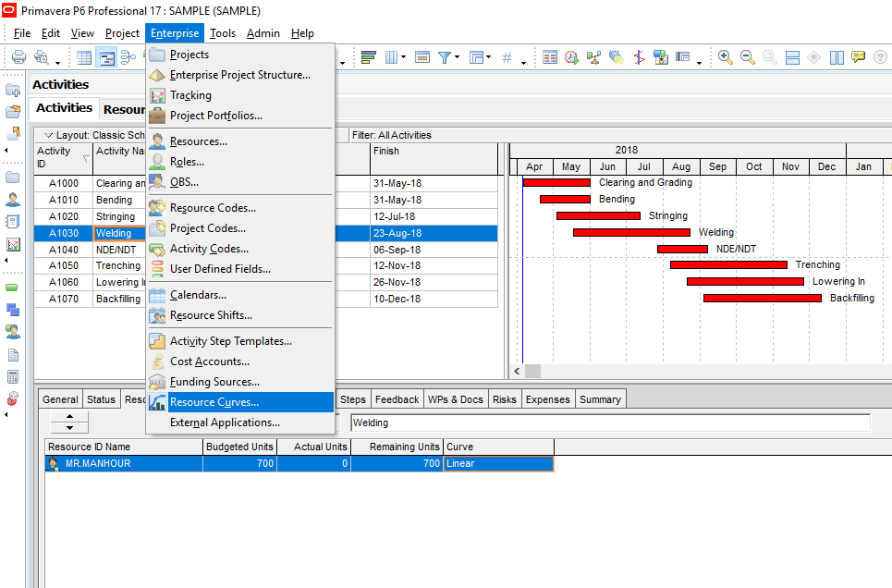Image resolution: width=892 pixels, height=588 pixels.
Task: Click the Welding activity name field
Action: coord(610,423)
